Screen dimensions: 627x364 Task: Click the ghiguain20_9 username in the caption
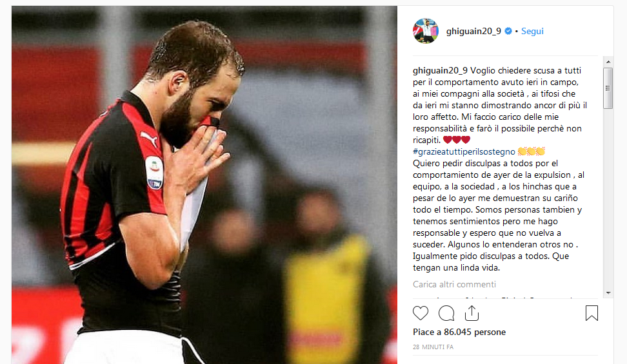pos(440,71)
